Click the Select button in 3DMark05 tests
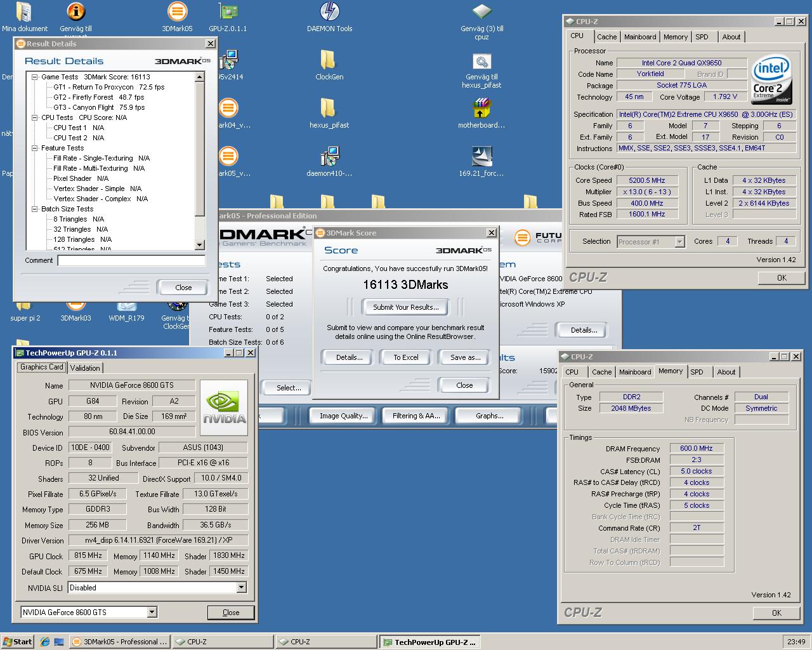812x650 pixels. 289,388
